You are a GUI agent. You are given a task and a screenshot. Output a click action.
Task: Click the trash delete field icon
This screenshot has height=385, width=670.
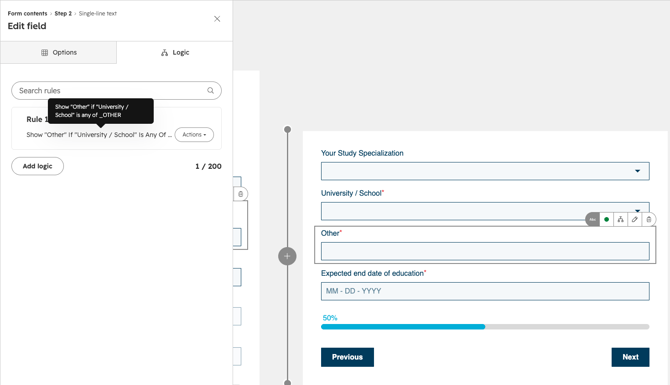tap(649, 220)
